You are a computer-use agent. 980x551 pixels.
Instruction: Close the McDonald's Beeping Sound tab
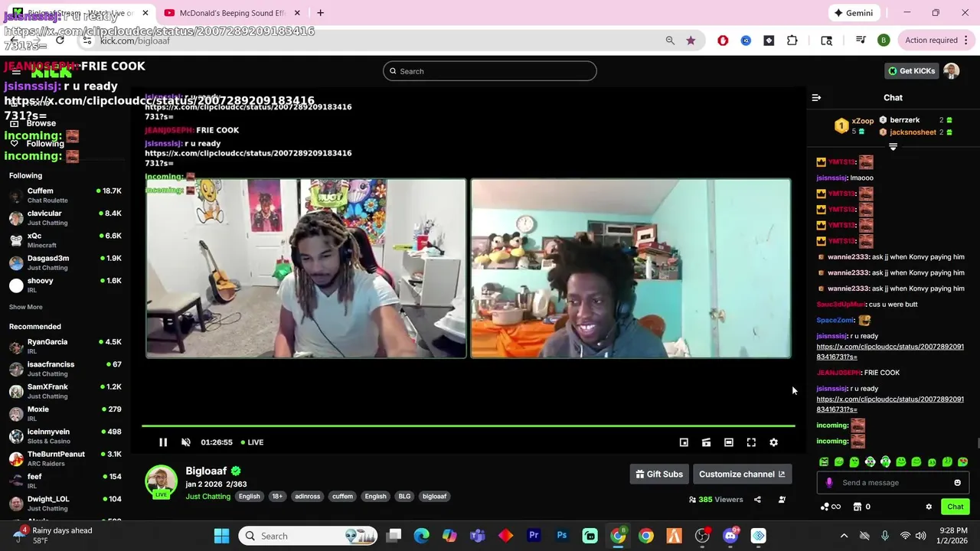coord(297,13)
